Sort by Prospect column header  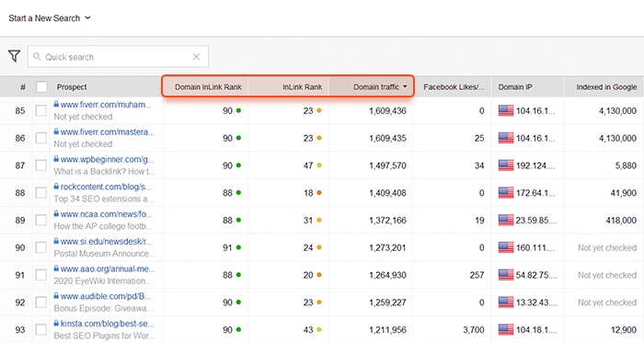[x=72, y=87]
